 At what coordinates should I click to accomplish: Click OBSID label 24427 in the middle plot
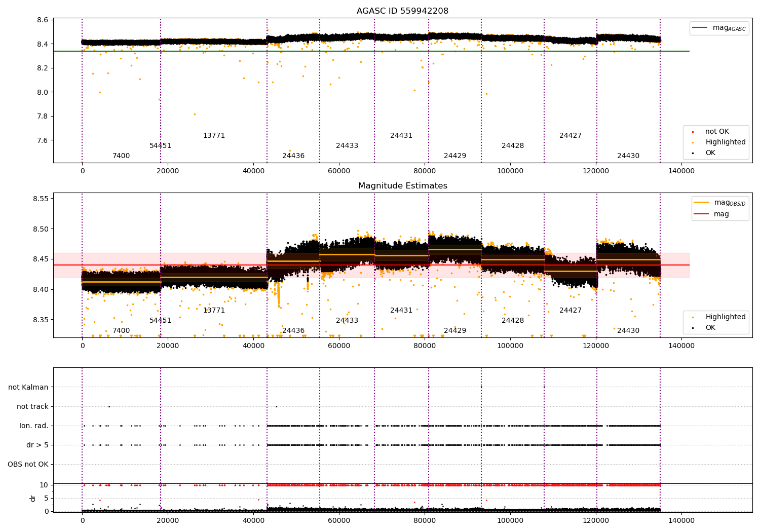(x=571, y=311)
